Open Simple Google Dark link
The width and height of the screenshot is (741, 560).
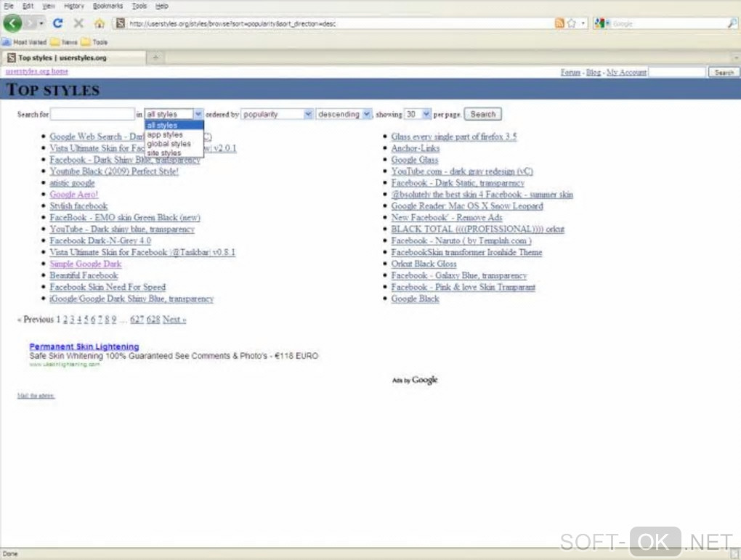(x=86, y=264)
